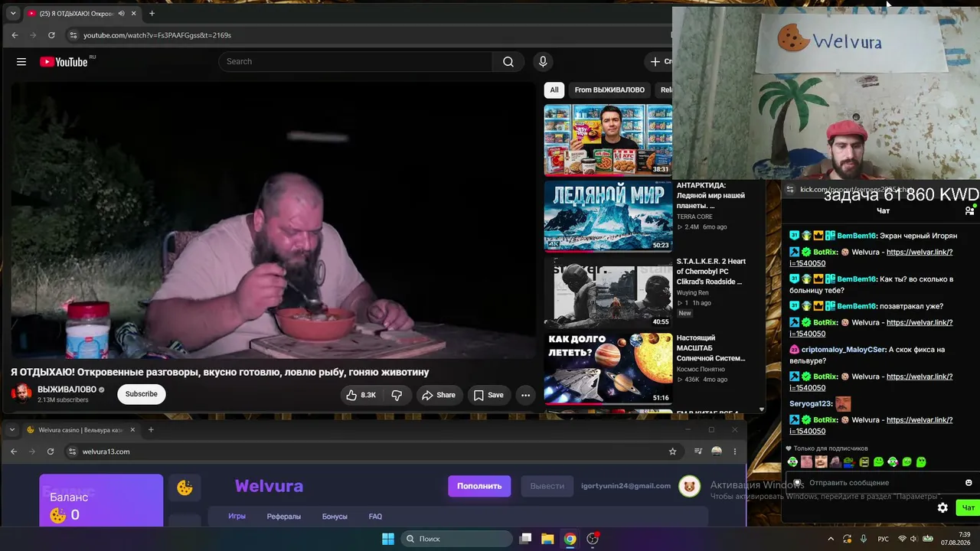
Task: Show hidden system tray icons chevron
Action: pos(831,539)
